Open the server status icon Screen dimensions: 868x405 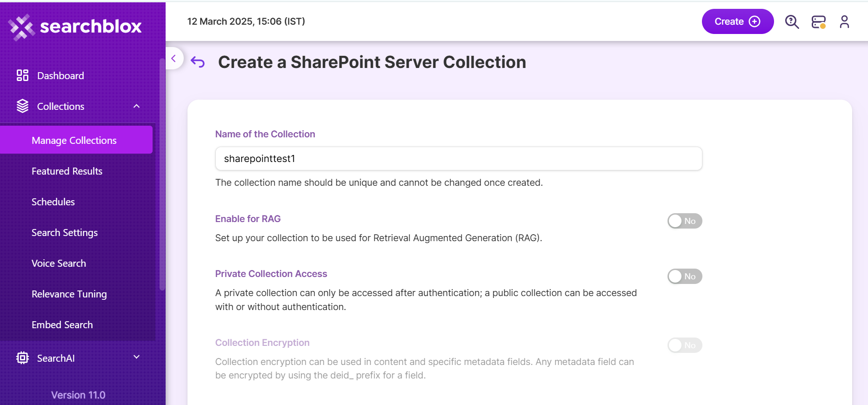[819, 22]
